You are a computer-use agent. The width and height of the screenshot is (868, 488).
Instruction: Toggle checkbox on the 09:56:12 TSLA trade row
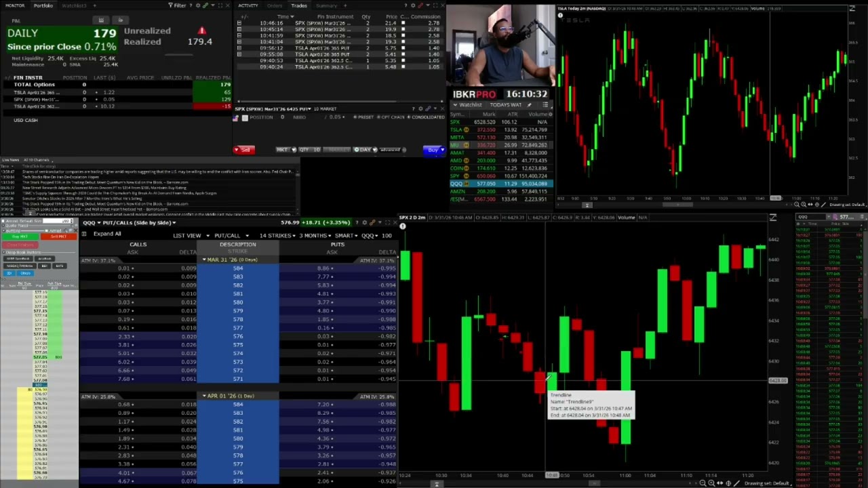coord(403,48)
